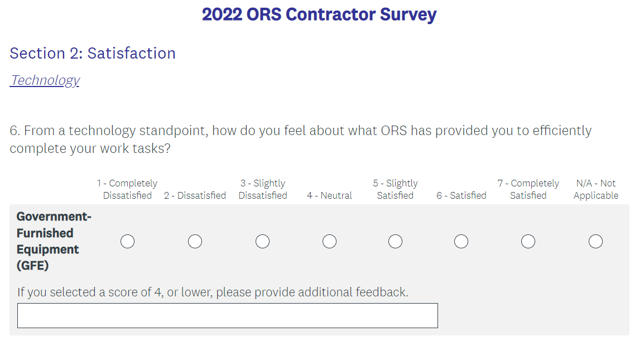
Task: Select the 3 - Slightly Dissatisfied radio button
Action: coord(262,242)
